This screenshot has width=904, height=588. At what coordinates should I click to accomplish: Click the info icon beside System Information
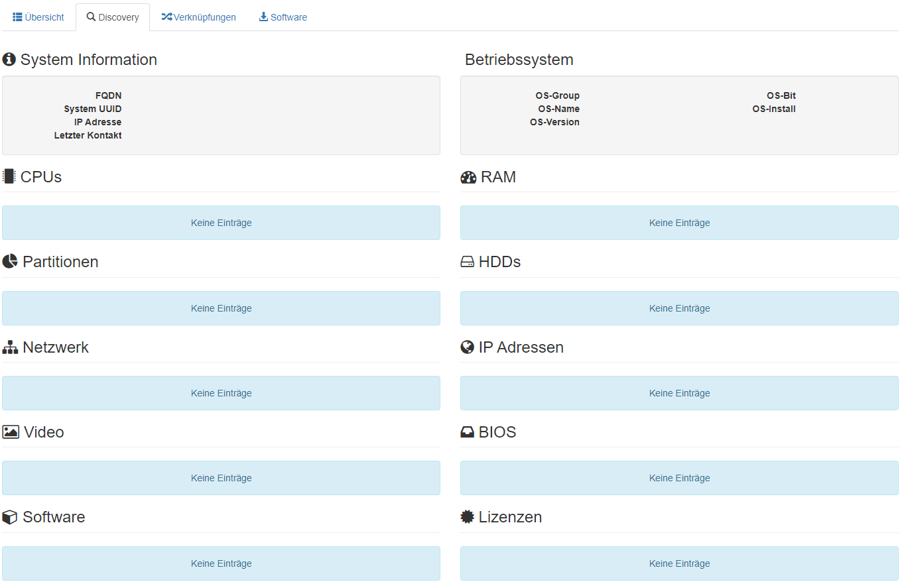click(x=9, y=59)
